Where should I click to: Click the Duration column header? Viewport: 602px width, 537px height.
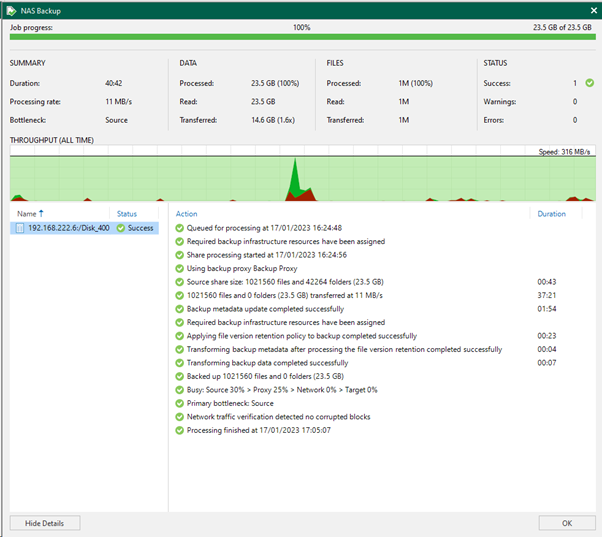pos(551,214)
